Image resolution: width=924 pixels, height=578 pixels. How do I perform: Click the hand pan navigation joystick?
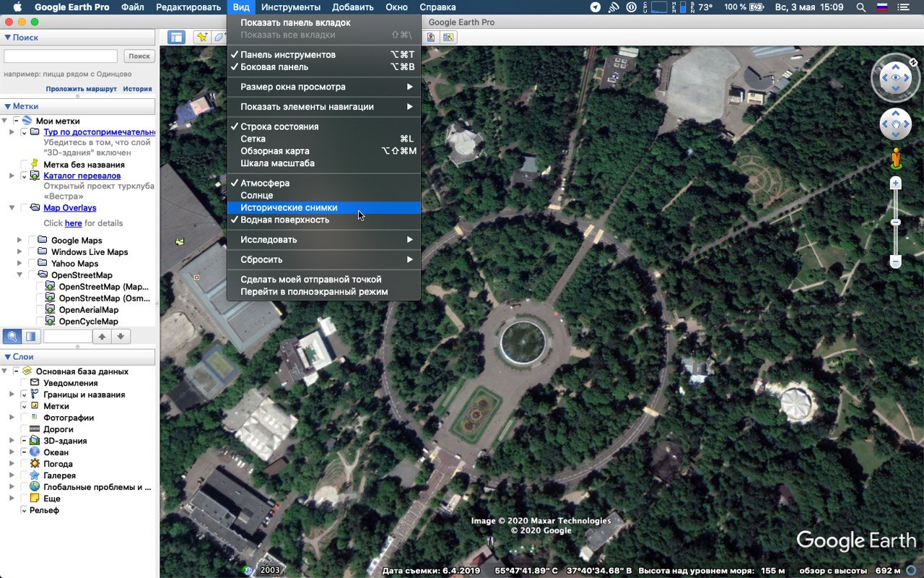(895, 124)
